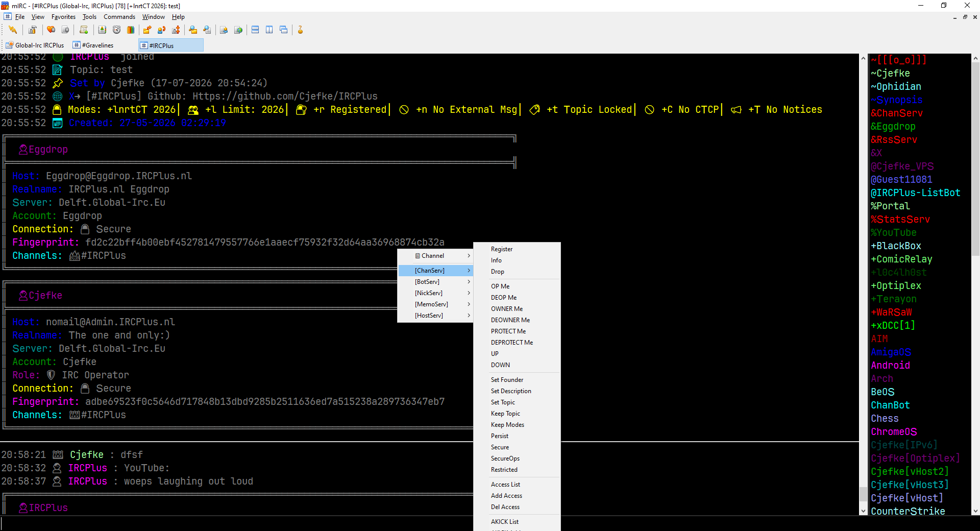Open the Log Files magnifier icon

click(x=207, y=30)
